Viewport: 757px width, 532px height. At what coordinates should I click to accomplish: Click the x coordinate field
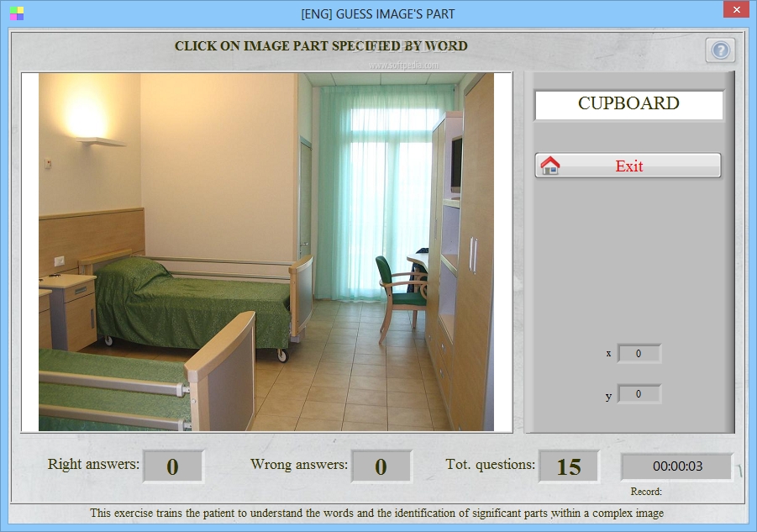pos(639,353)
